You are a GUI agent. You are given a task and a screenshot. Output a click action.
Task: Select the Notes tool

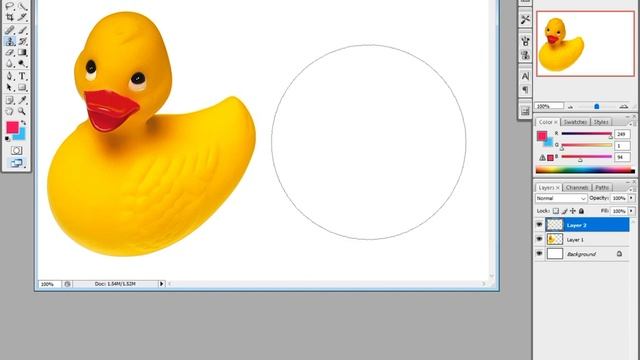click(x=10, y=100)
